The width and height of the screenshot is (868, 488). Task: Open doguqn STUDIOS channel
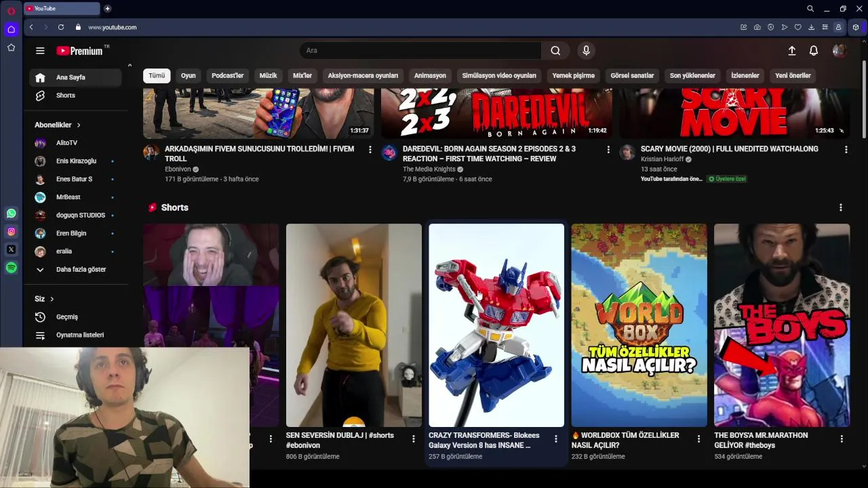point(75,216)
